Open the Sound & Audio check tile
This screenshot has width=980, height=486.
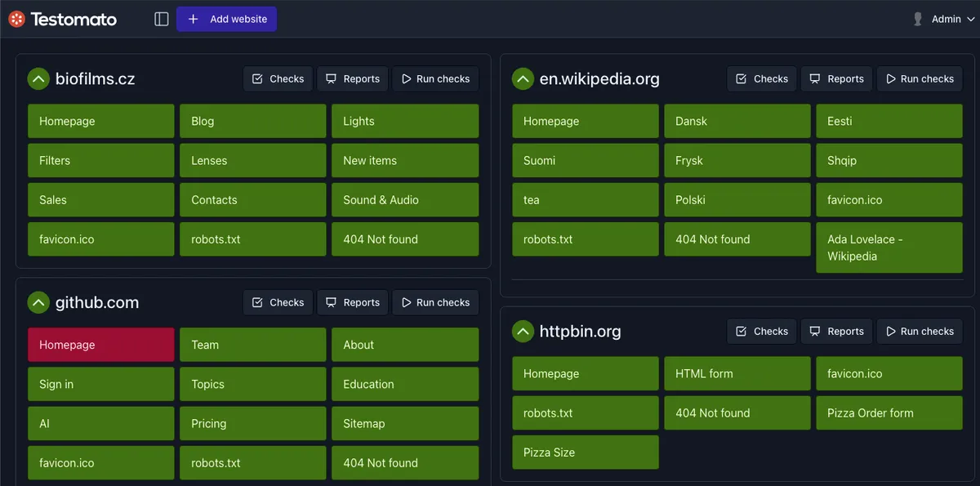[x=405, y=200]
